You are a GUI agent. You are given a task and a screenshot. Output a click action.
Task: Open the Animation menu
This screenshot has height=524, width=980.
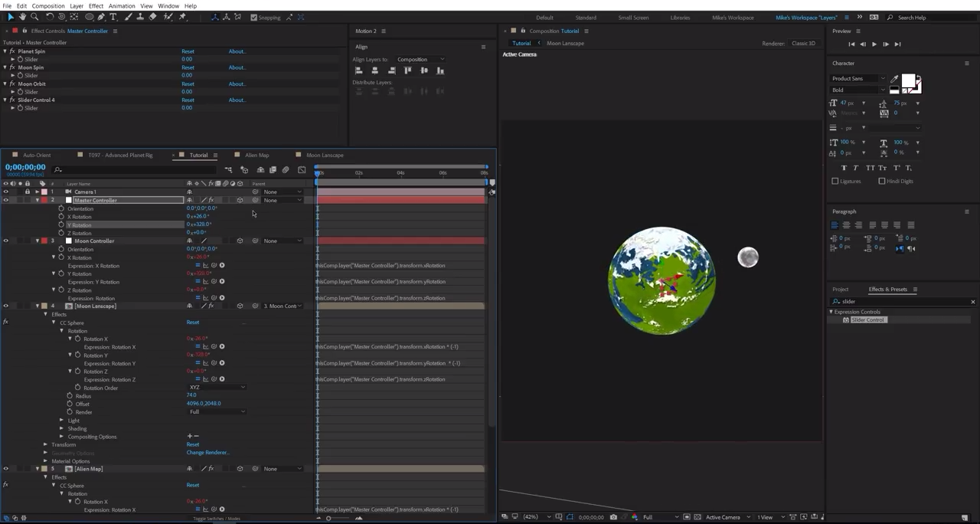(x=122, y=5)
